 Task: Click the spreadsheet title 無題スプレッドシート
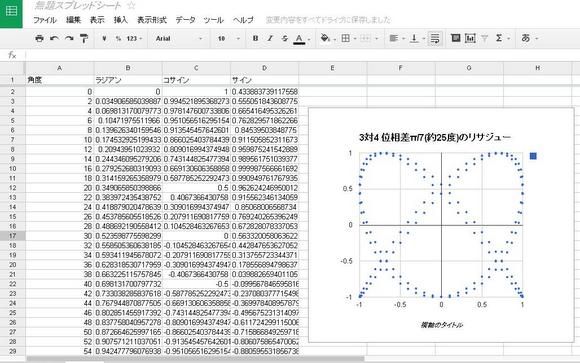tap(78, 6)
